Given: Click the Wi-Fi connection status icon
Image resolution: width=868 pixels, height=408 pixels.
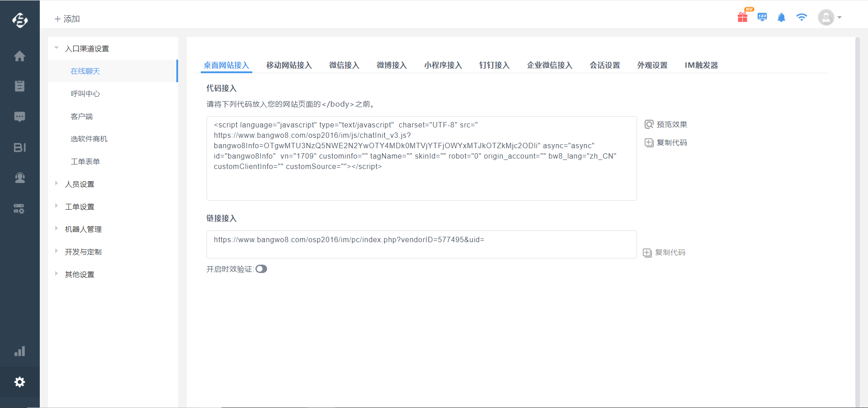Looking at the screenshot, I should pyautogui.click(x=802, y=18).
